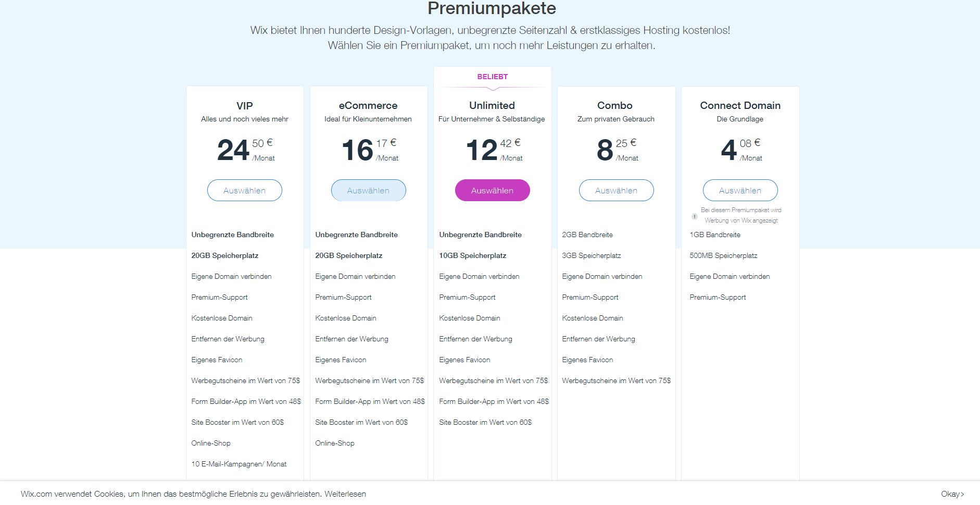980x505 pixels.
Task: Click 10 E-Mail-Kampagnen/ Monat feature
Action: [x=239, y=464]
